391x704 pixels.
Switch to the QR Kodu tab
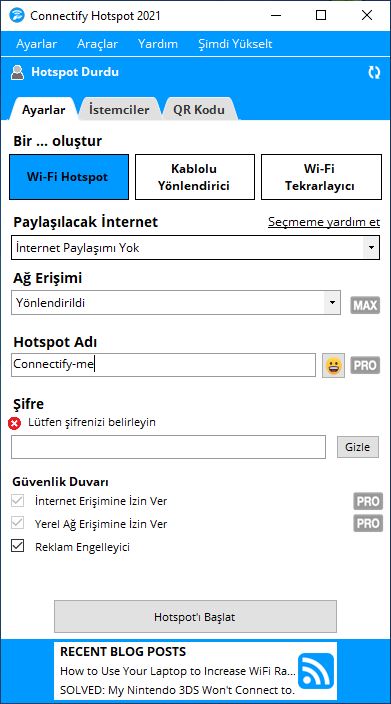click(x=199, y=110)
